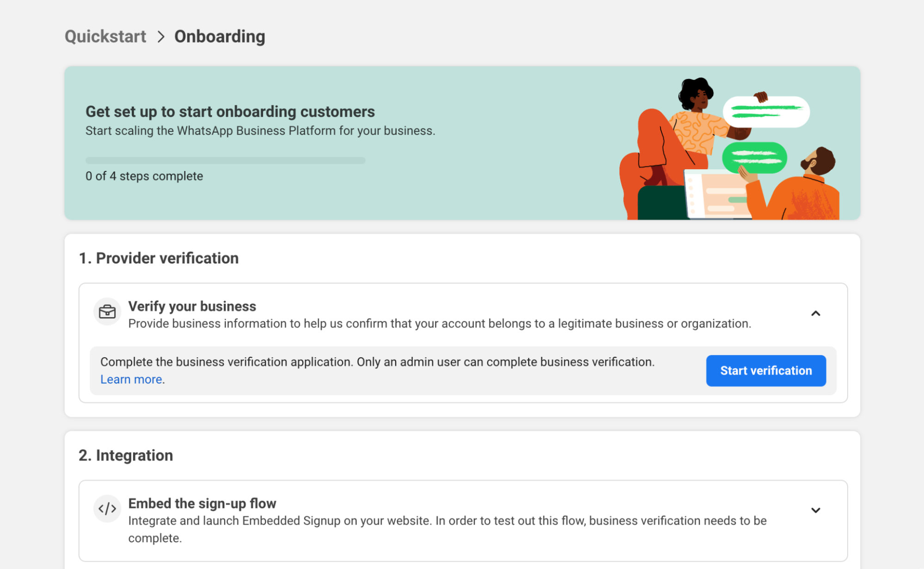Click the lower green chat bubble illustration
Image resolution: width=924 pixels, height=569 pixels.
[x=754, y=158]
